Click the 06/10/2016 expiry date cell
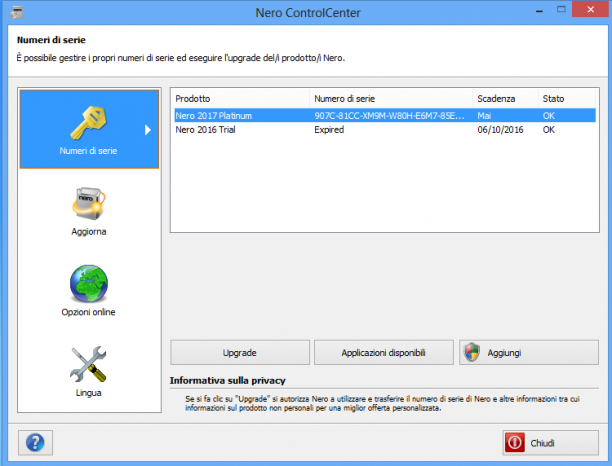The width and height of the screenshot is (612, 466). tap(500, 130)
